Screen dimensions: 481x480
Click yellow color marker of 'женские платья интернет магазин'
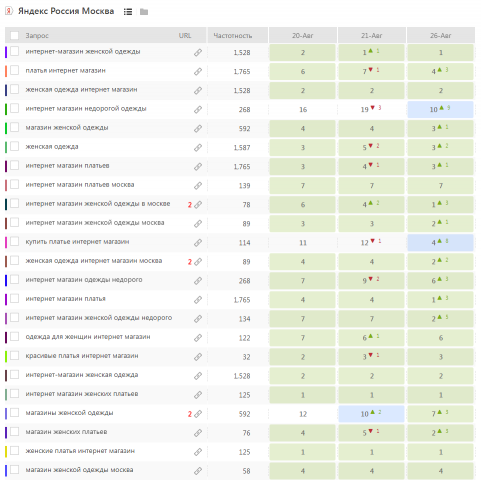point(6,452)
